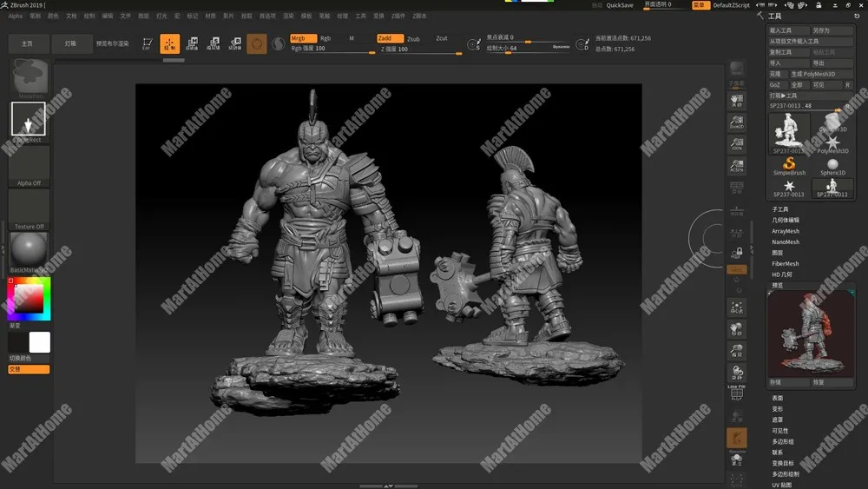Open the DragRect stroke selector

coord(29,119)
